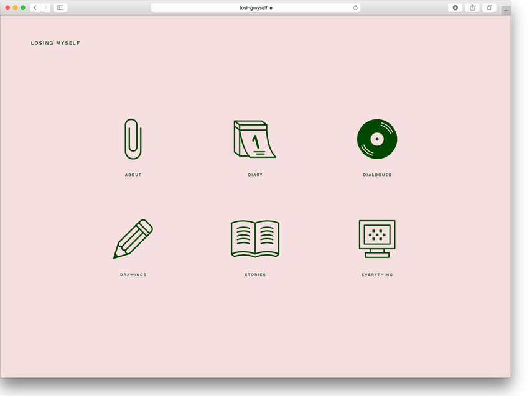Click the losingmyself.ie address bar
The image size is (532, 396).
[x=256, y=7]
